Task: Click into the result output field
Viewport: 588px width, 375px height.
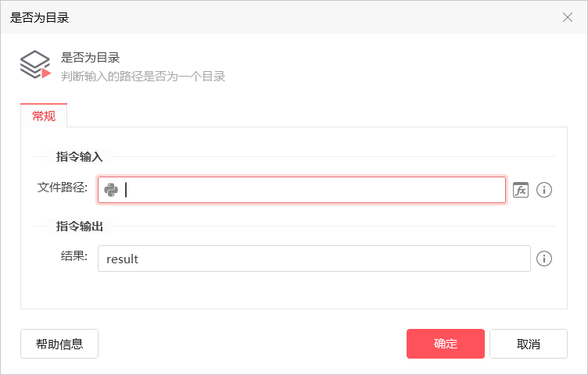Action: (x=314, y=259)
